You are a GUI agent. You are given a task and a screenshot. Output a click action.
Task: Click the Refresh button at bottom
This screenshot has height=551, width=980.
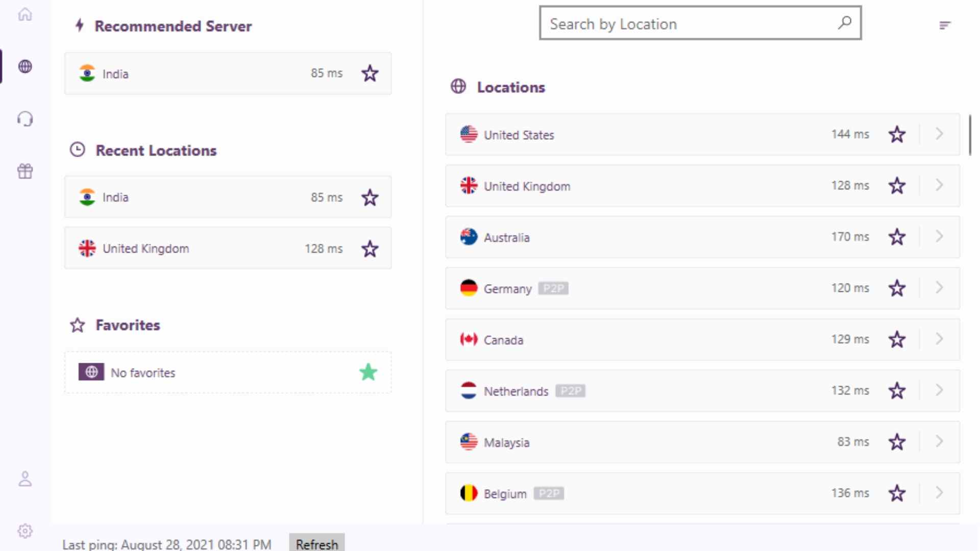click(x=316, y=544)
